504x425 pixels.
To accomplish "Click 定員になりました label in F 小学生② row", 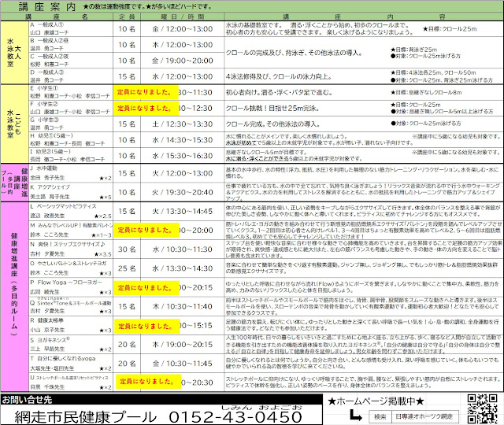I will [x=146, y=109].
